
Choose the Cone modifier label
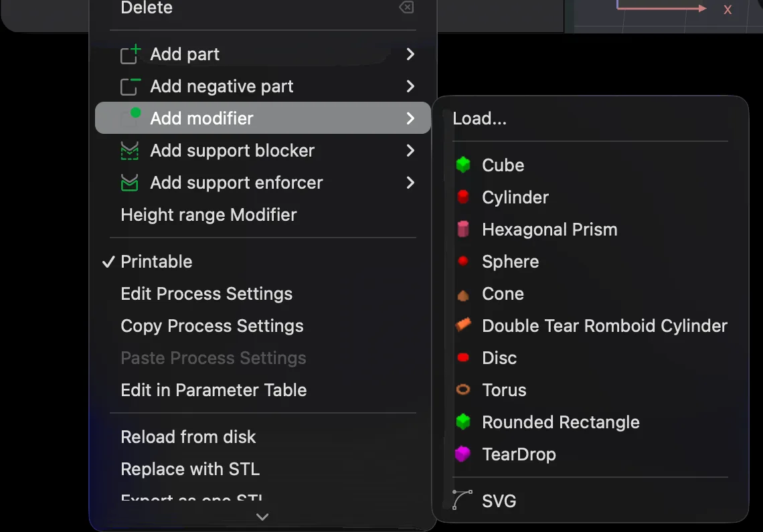point(503,294)
